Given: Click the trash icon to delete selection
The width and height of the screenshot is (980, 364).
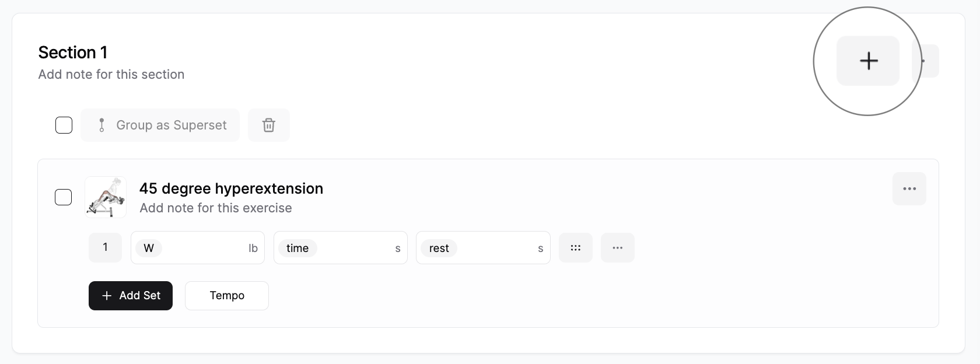Looking at the screenshot, I should [268, 125].
